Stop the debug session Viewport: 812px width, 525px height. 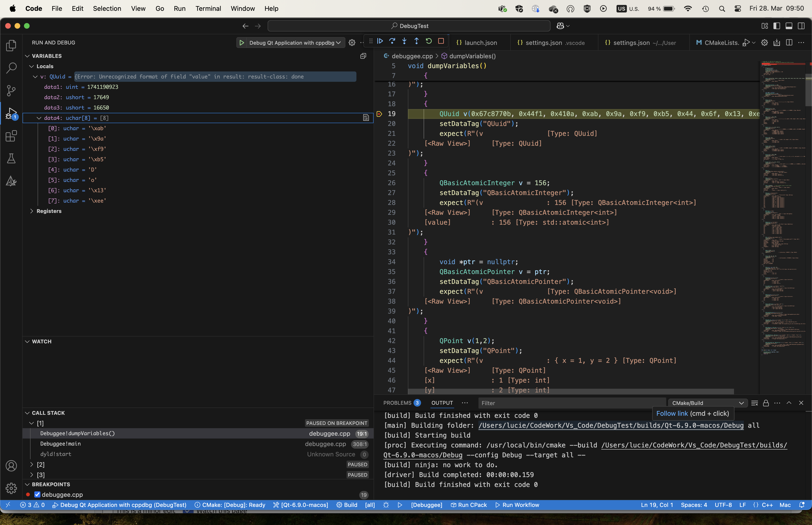pyautogui.click(x=441, y=41)
